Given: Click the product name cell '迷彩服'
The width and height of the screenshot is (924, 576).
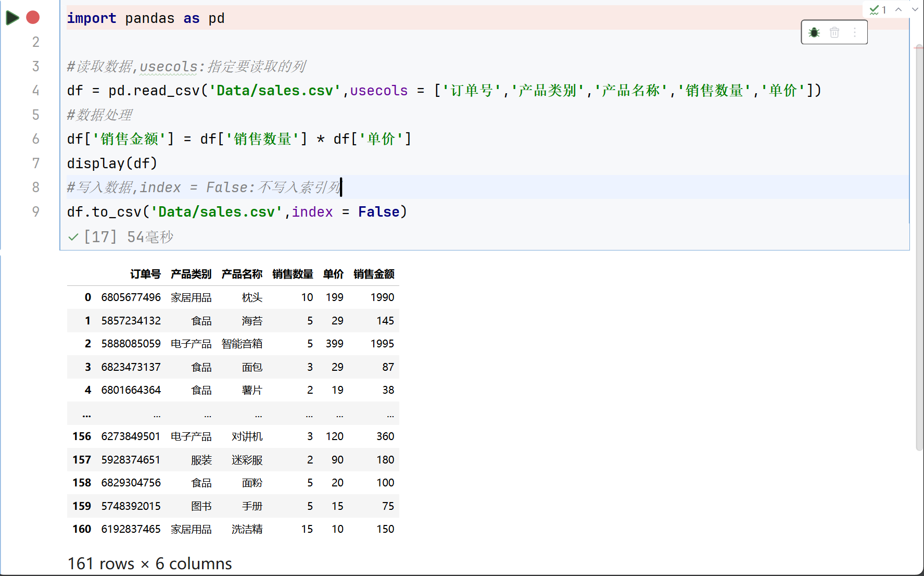Looking at the screenshot, I should tap(247, 460).
